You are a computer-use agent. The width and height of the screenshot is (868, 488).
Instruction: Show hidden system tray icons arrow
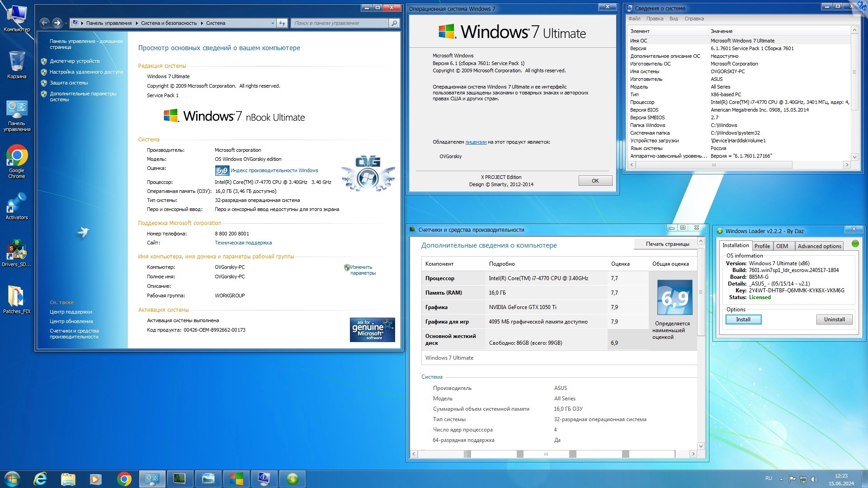pos(781,479)
